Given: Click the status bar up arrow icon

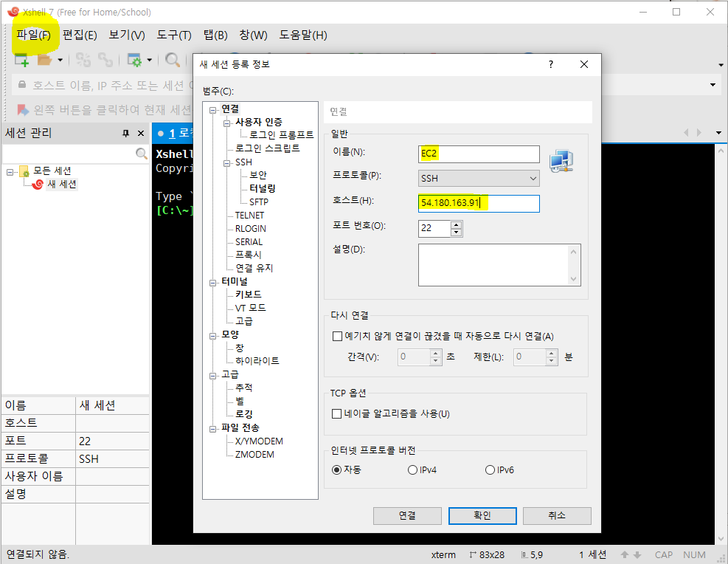Looking at the screenshot, I should [x=625, y=554].
